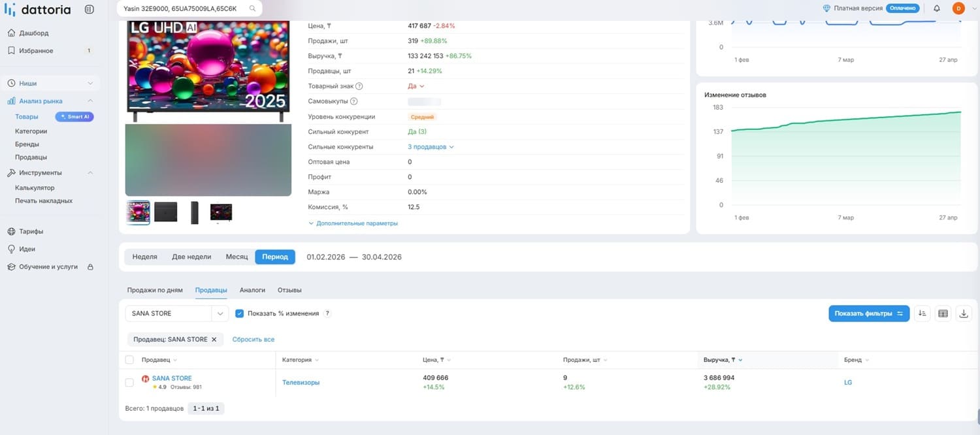Click the search magnifier icon
Viewport: 980px width, 435px height.
pyautogui.click(x=252, y=8)
